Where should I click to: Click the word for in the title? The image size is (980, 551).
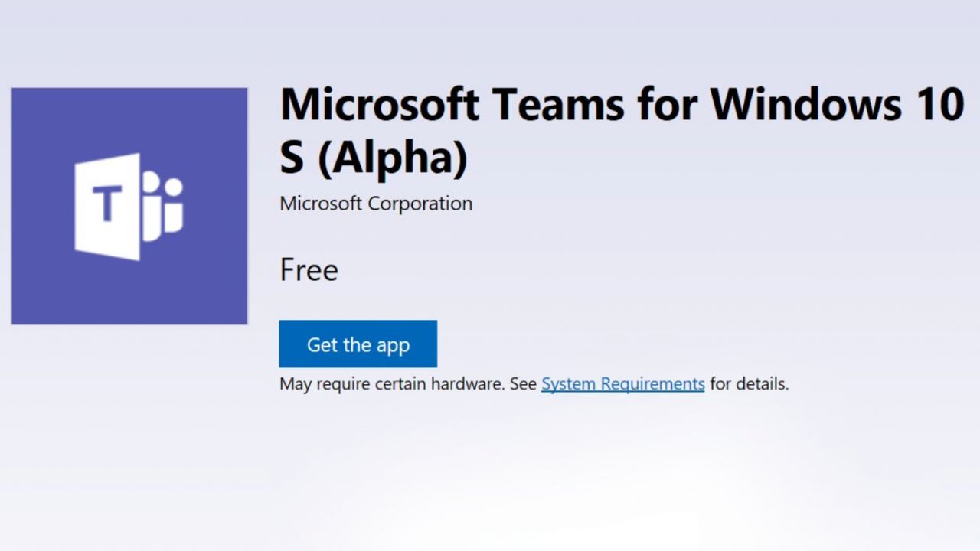(667, 104)
